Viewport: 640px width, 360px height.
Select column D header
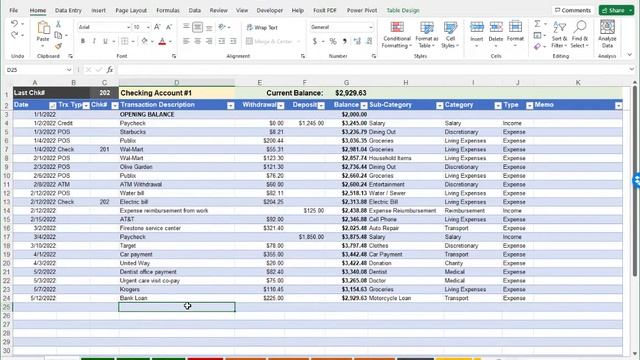tap(177, 82)
